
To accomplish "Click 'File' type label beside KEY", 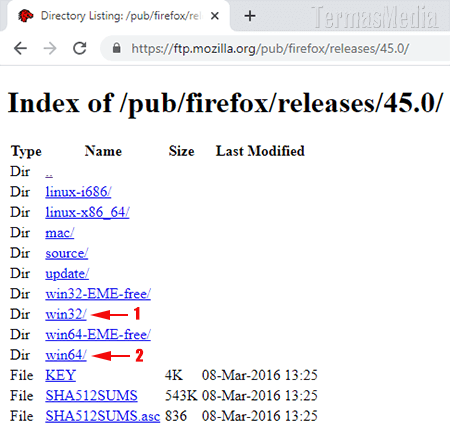I will pos(22,375).
